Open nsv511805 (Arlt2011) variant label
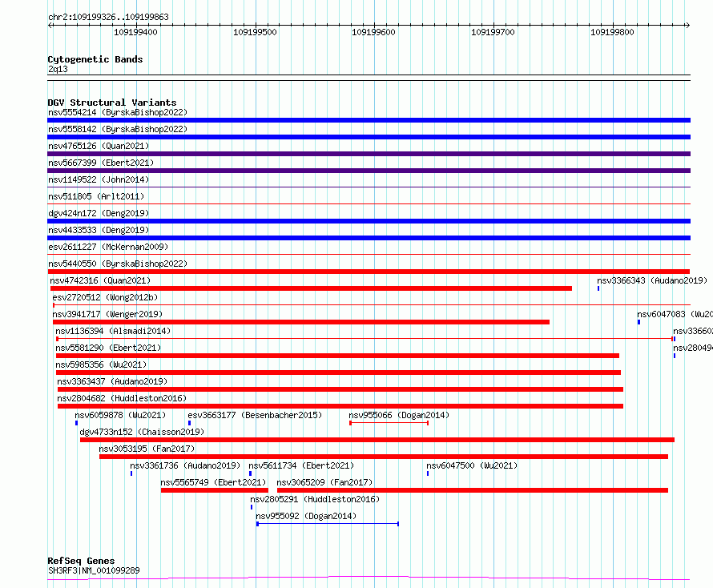713x588 pixels. click(96, 196)
